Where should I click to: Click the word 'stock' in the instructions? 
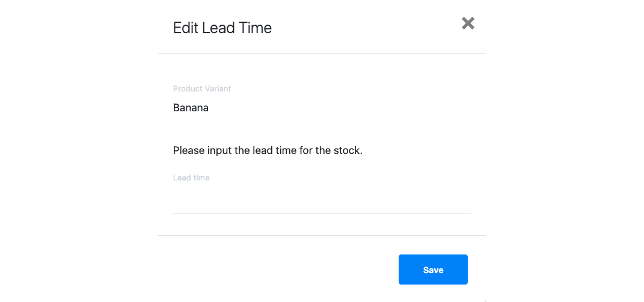(348, 150)
